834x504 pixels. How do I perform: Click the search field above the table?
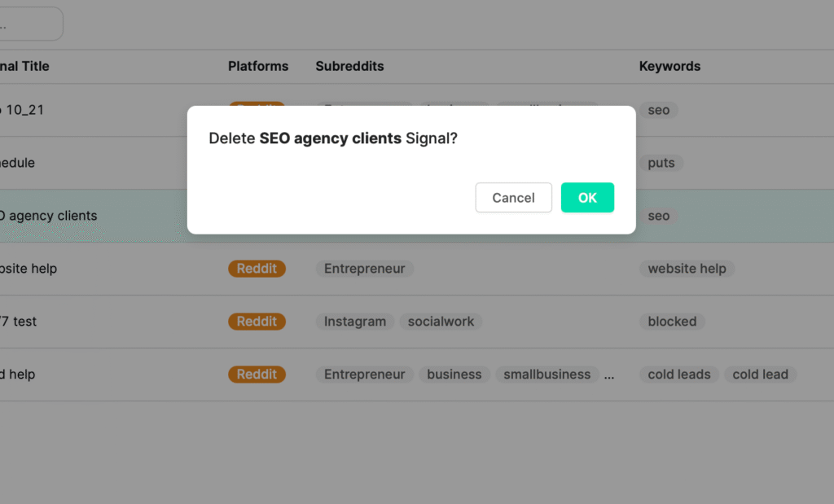[x=29, y=24]
